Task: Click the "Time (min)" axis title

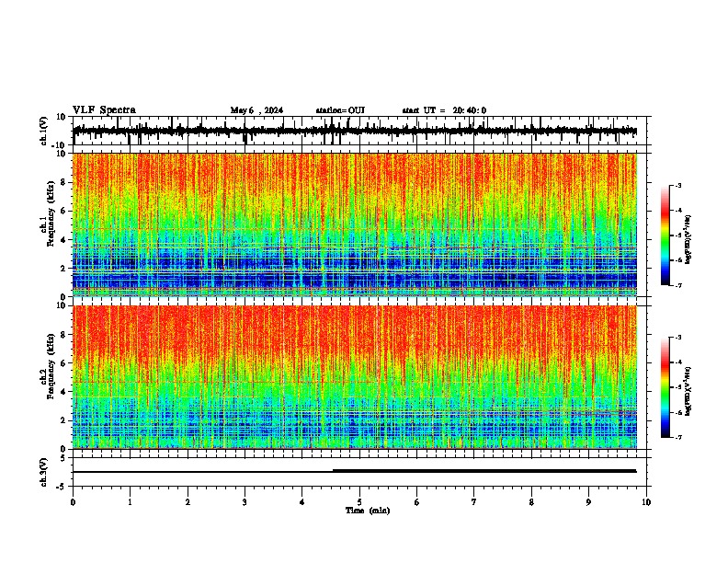Action: click(x=368, y=511)
